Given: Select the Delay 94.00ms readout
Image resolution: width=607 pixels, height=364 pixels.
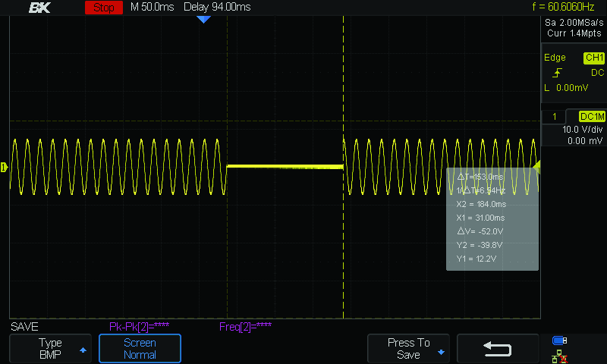Looking at the screenshot, I should (x=217, y=7).
